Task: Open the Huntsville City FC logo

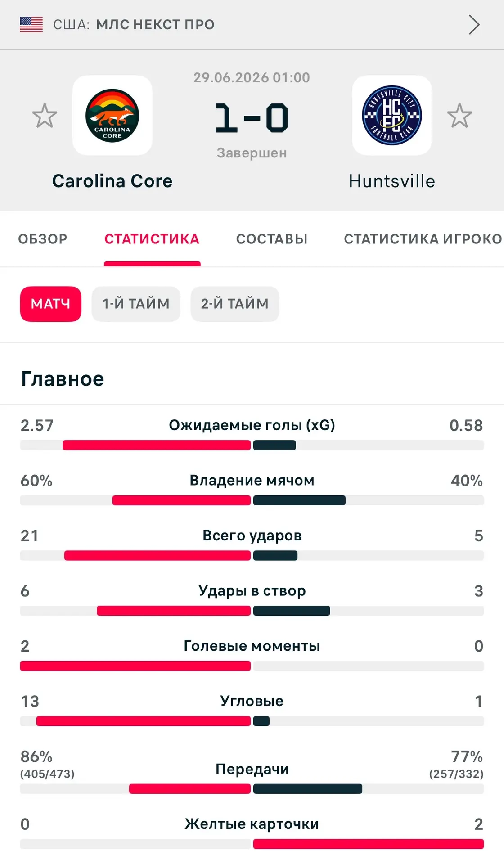Action: coord(392,115)
